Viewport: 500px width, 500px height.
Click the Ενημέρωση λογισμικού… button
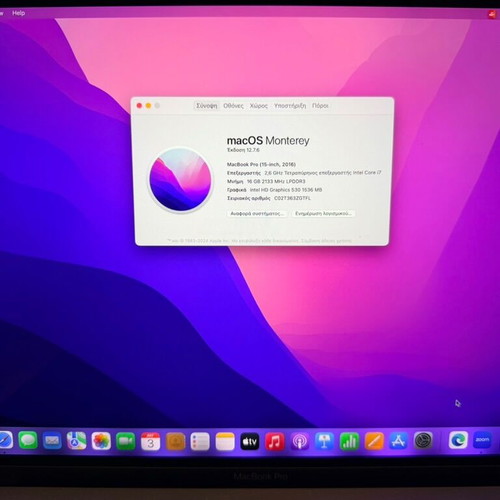click(x=323, y=213)
